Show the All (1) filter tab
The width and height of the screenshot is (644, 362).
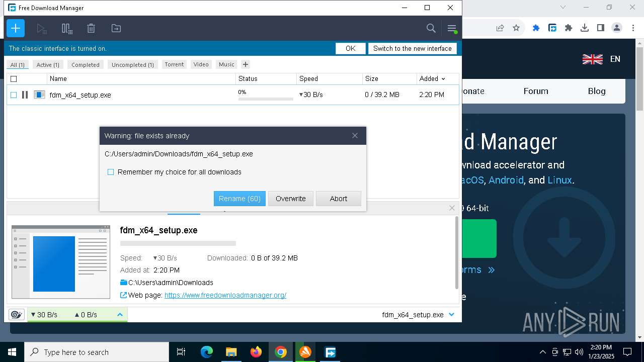18,65
